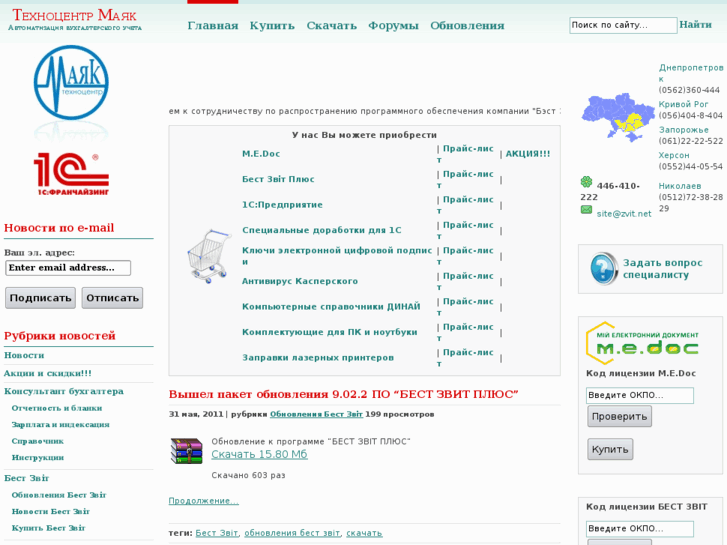The height and width of the screenshot is (545, 727).
Task: Open Компьютерные справочники ДИНАЙ link
Action: click(x=331, y=307)
